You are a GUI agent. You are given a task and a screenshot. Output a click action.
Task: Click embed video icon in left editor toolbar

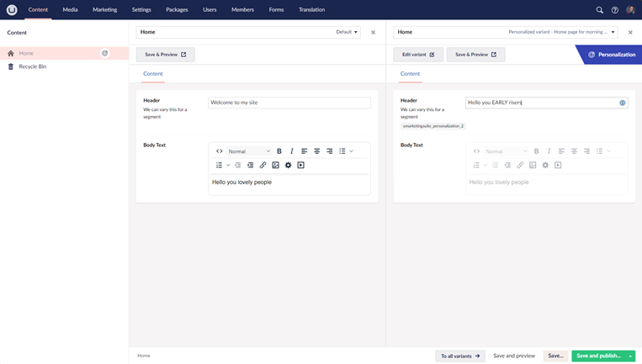click(x=300, y=166)
